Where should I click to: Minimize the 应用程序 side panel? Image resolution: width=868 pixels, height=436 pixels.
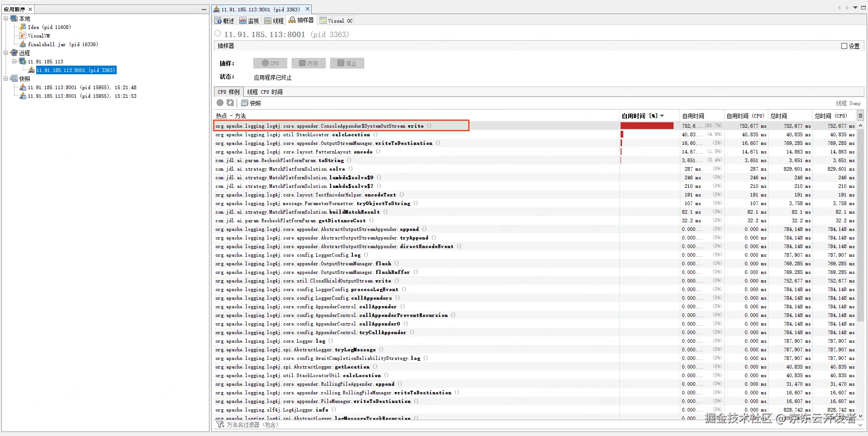coord(204,9)
